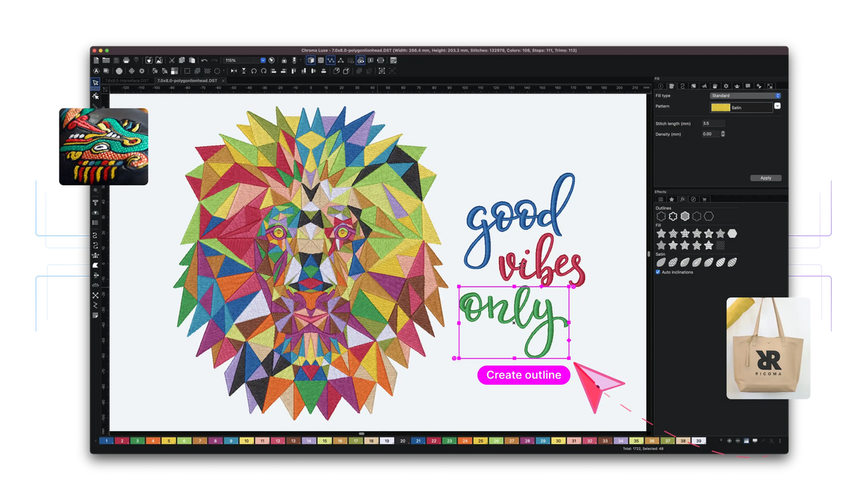Adjust the Density stepper arrows
The width and height of the screenshot is (868, 494).
[723, 134]
